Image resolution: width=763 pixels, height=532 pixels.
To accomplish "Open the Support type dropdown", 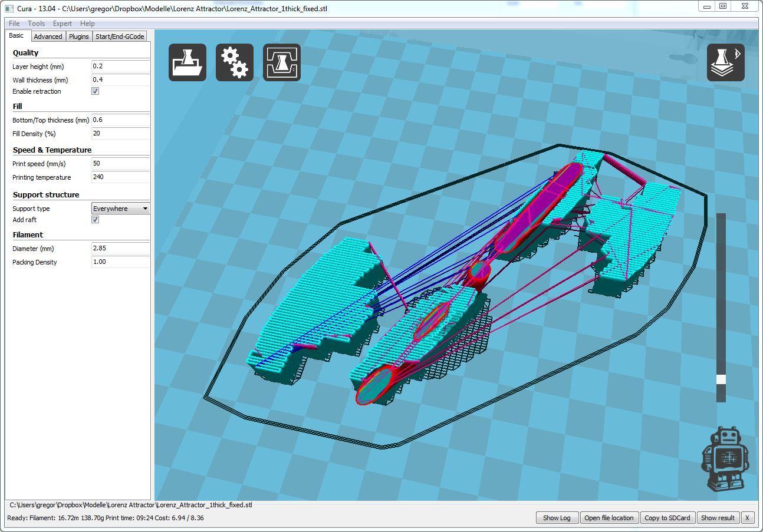I will [x=121, y=209].
